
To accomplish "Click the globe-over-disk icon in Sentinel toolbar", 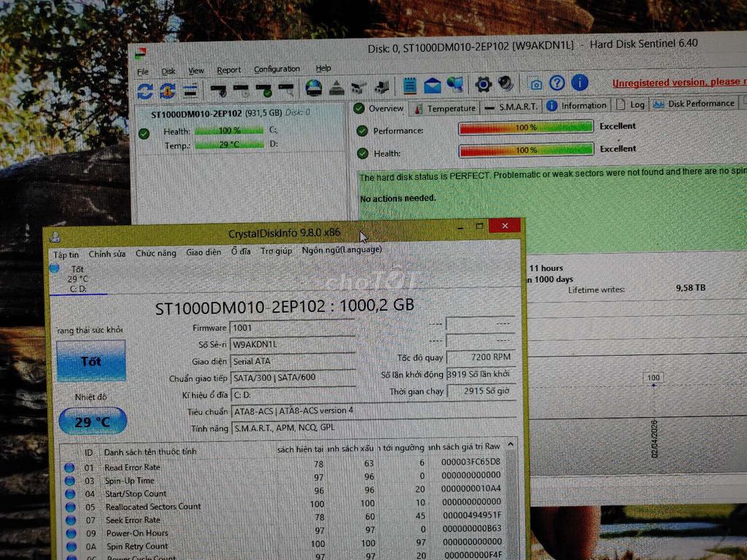I will (x=314, y=88).
